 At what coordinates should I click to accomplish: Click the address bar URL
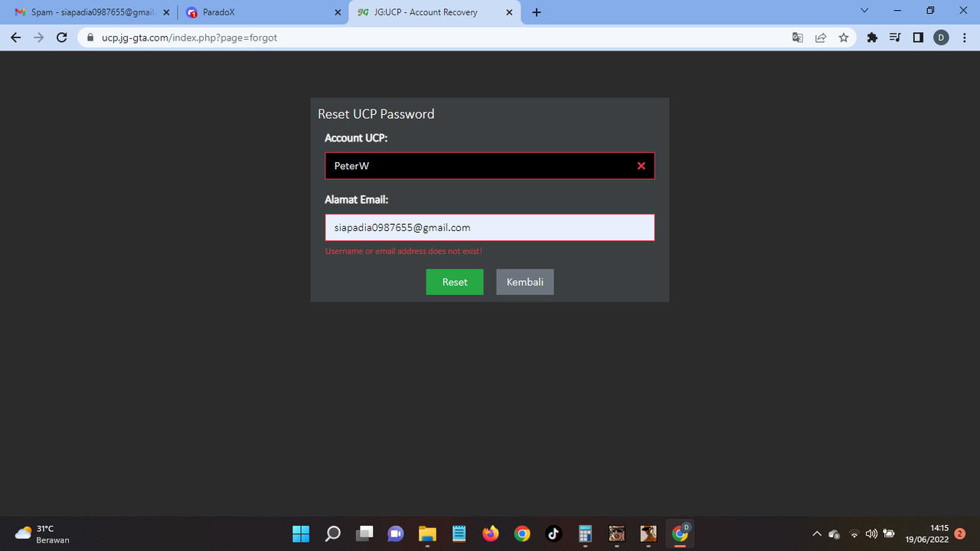[190, 37]
